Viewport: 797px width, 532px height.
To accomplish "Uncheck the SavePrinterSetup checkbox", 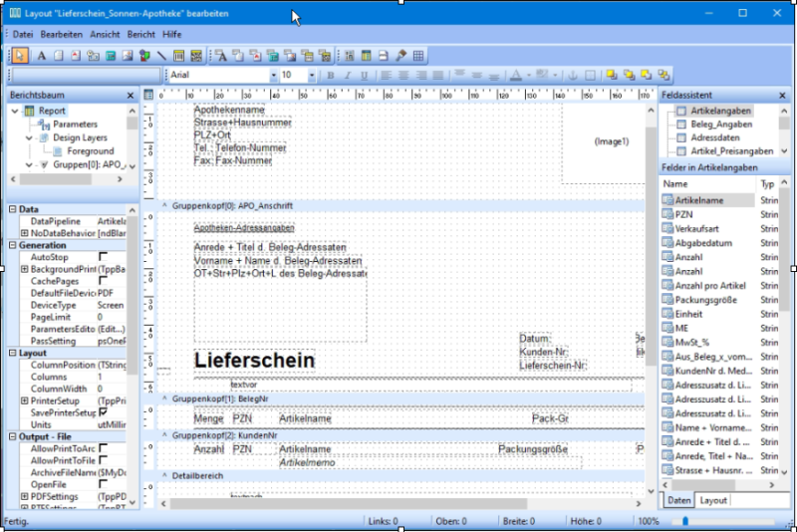I will tap(103, 411).
